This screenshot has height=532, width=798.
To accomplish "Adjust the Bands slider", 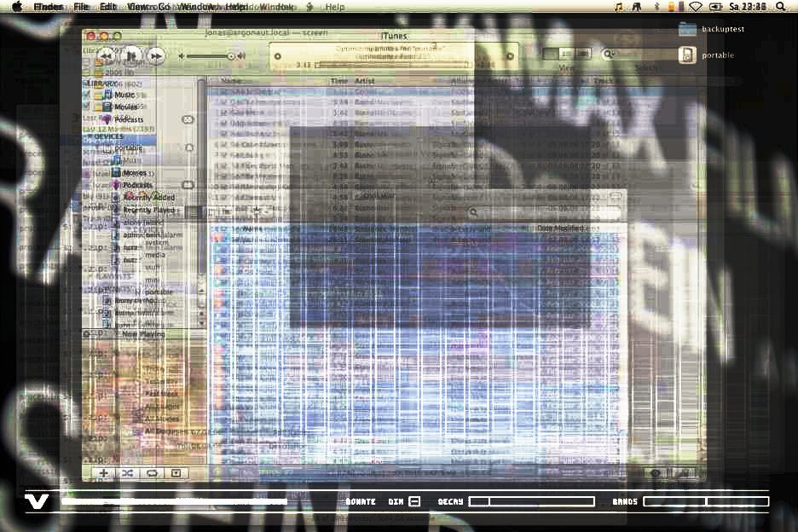I will pyautogui.click(x=706, y=501).
